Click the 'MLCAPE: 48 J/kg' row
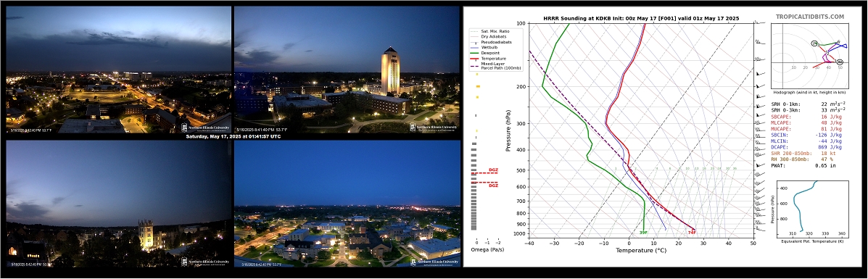The height and width of the screenshot is (279, 868). click(x=807, y=123)
